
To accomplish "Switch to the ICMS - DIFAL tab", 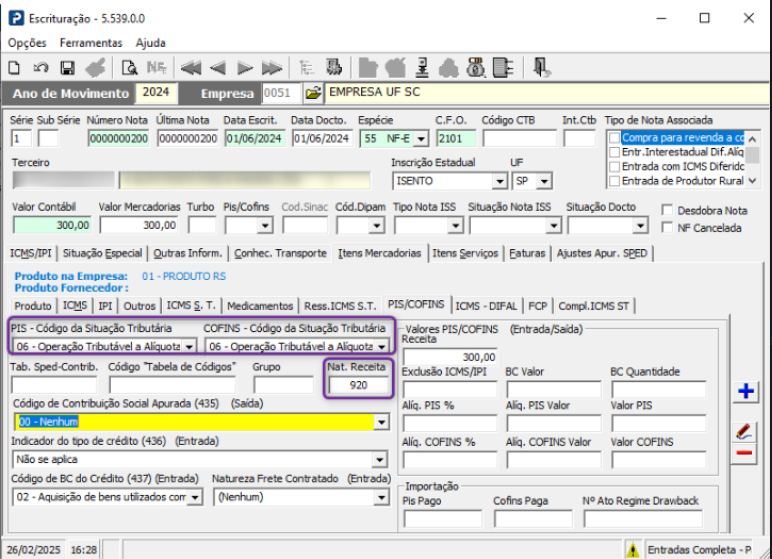I will [x=488, y=305].
